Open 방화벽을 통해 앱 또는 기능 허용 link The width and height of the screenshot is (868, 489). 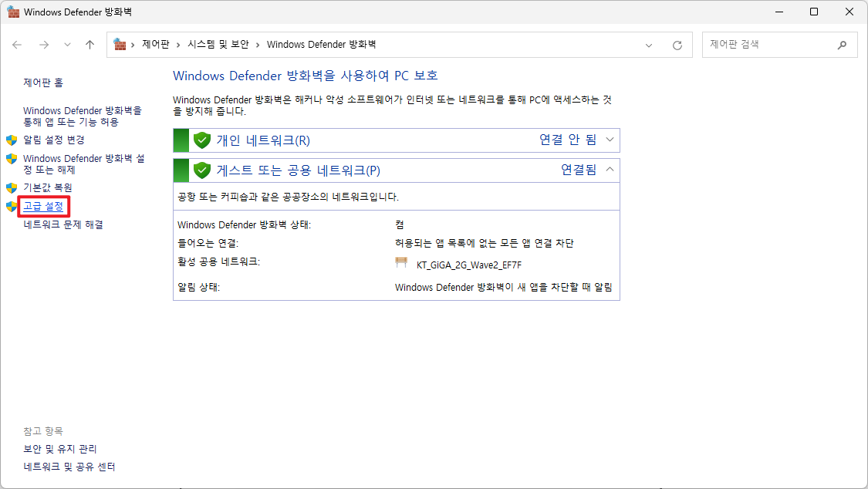[x=83, y=116]
